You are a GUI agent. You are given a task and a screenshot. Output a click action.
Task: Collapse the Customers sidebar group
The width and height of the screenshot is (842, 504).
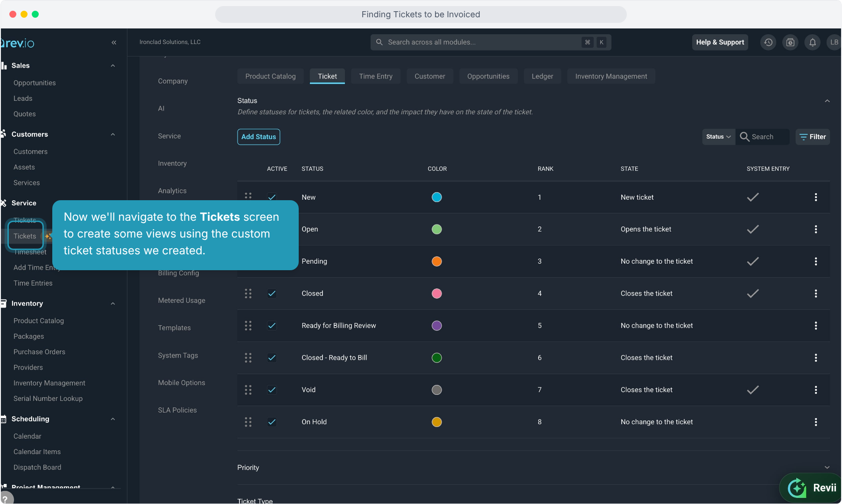[113, 134]
